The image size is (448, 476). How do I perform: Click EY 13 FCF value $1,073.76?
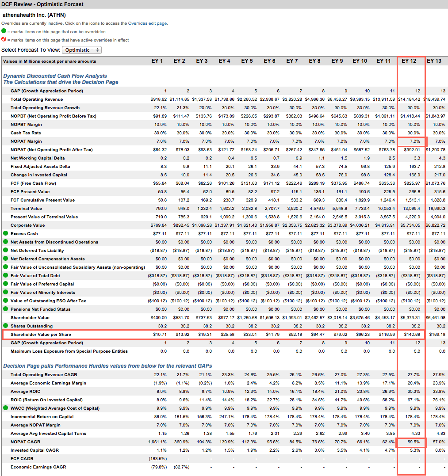(435, 183)
